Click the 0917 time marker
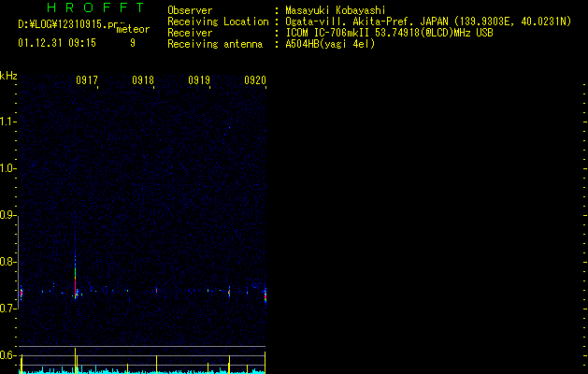The image size is (588, 374). (x=87, y=80)
